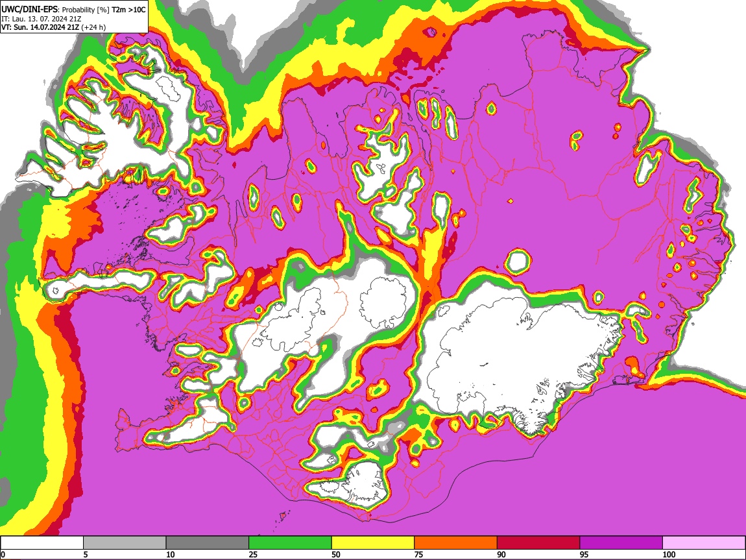
Task: Click the light gray 5–10% legend swatch
Action: click(x=125, y=543)
